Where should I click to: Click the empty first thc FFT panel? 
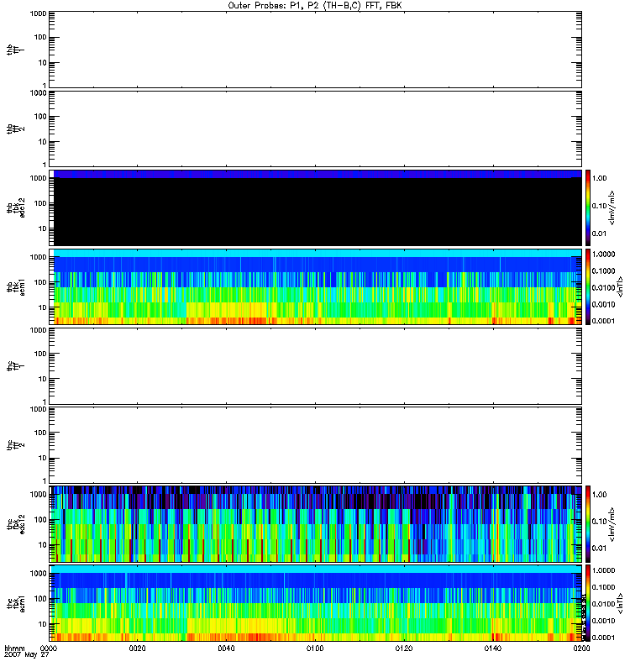(x=315, y=365)
